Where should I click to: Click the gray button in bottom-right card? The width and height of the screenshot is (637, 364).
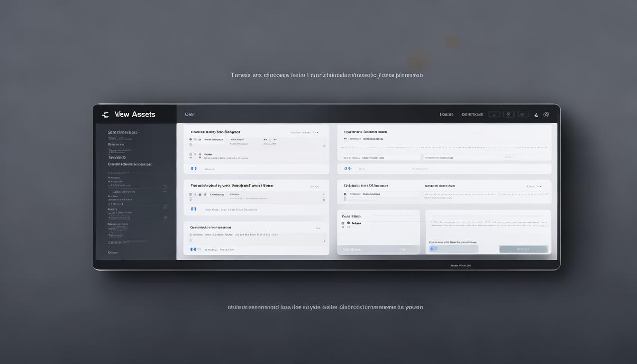tap(523, 249)
